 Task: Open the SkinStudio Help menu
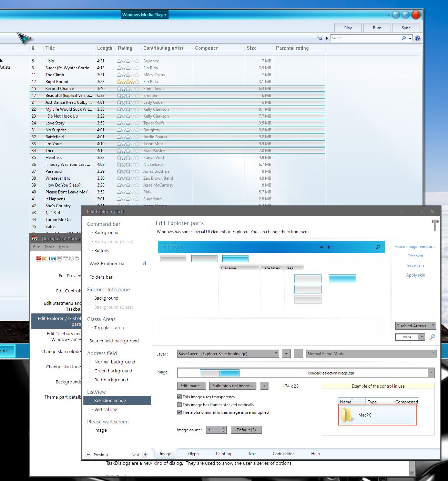tap(63, 247)
